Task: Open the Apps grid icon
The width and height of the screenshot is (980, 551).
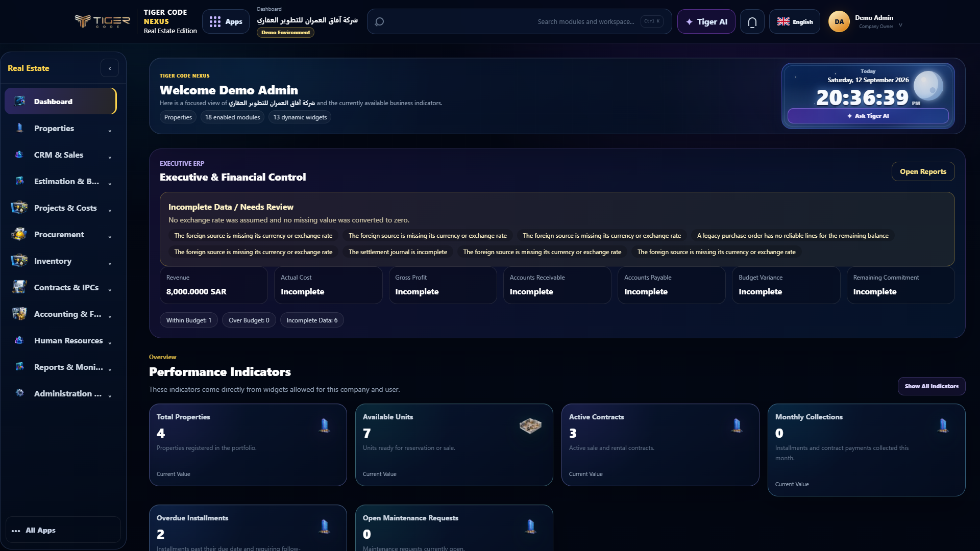Action: point(215,21)
